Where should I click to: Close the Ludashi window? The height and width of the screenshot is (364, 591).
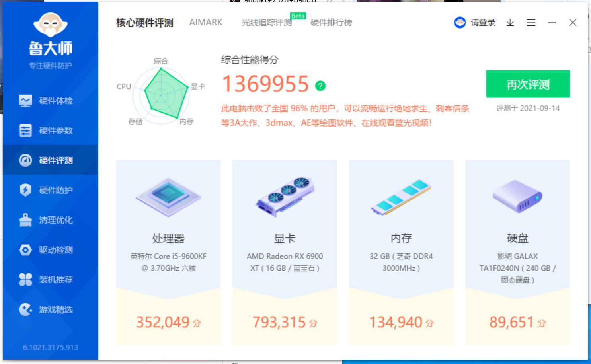click(x=573, y=23)
